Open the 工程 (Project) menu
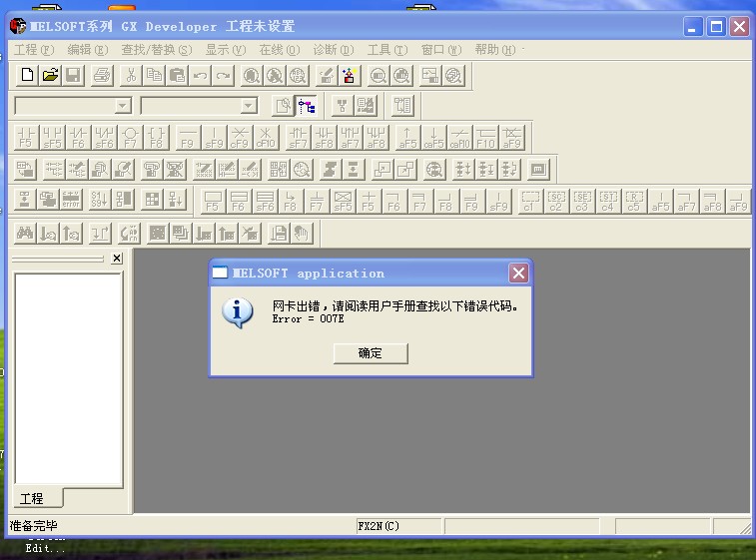This screenshot has width=756, height=560. point(33,50)
